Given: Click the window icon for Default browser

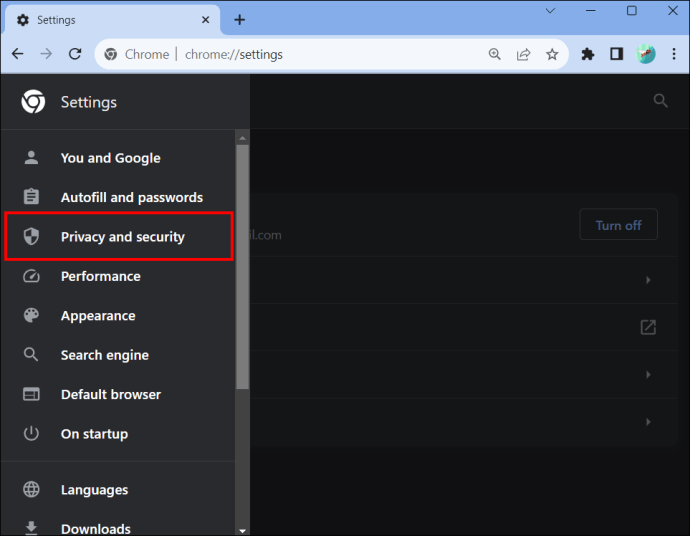Looking at the screenshot, I should pos(31,394).
